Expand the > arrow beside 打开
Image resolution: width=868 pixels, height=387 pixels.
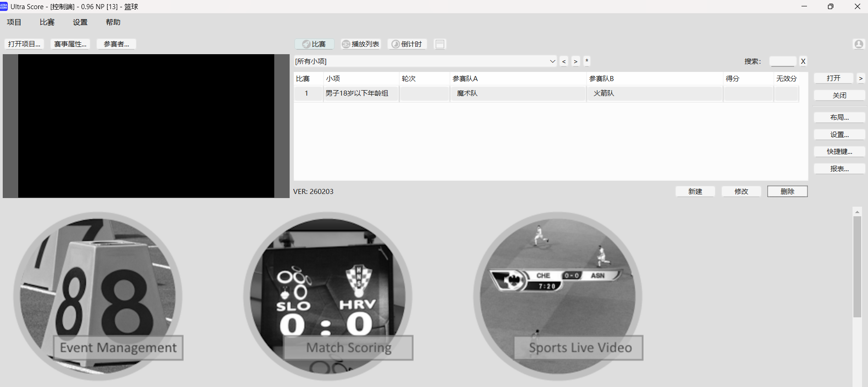point(860,78)
